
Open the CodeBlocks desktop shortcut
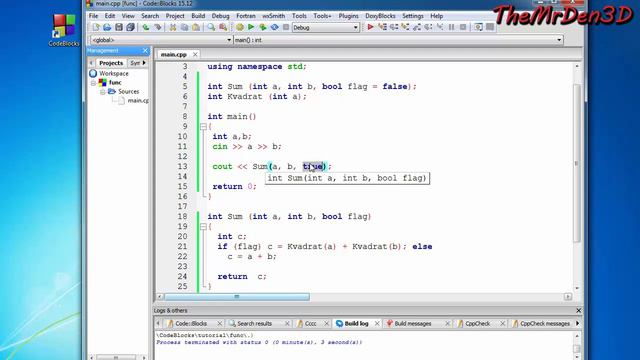coord(64,31)
